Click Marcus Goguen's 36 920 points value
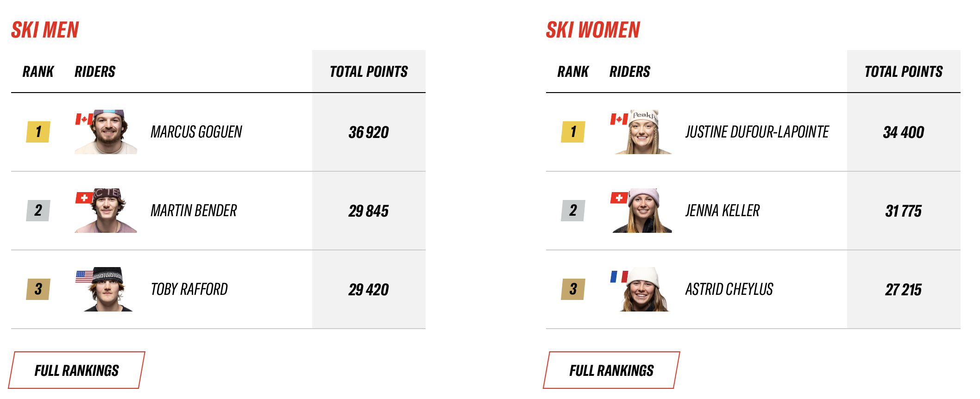Image resolution: width=980 pixels, height=399 pixels. (x=369, y=132)
